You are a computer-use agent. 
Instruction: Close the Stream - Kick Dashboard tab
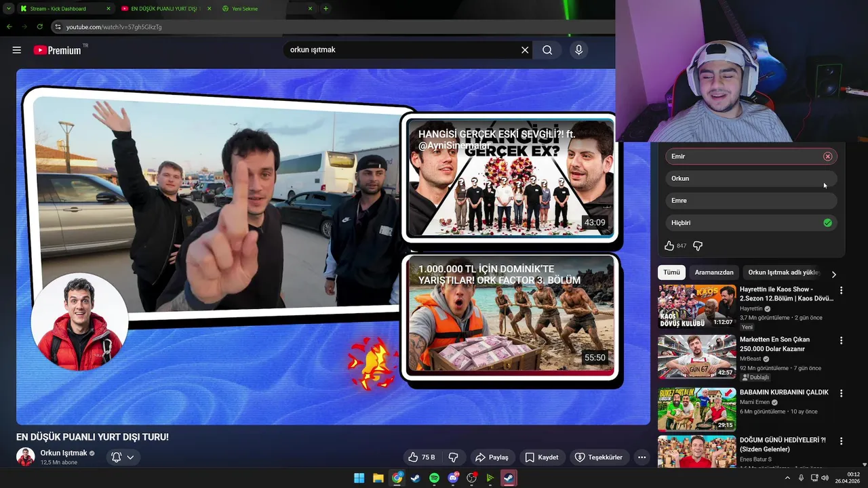[108, 9]
